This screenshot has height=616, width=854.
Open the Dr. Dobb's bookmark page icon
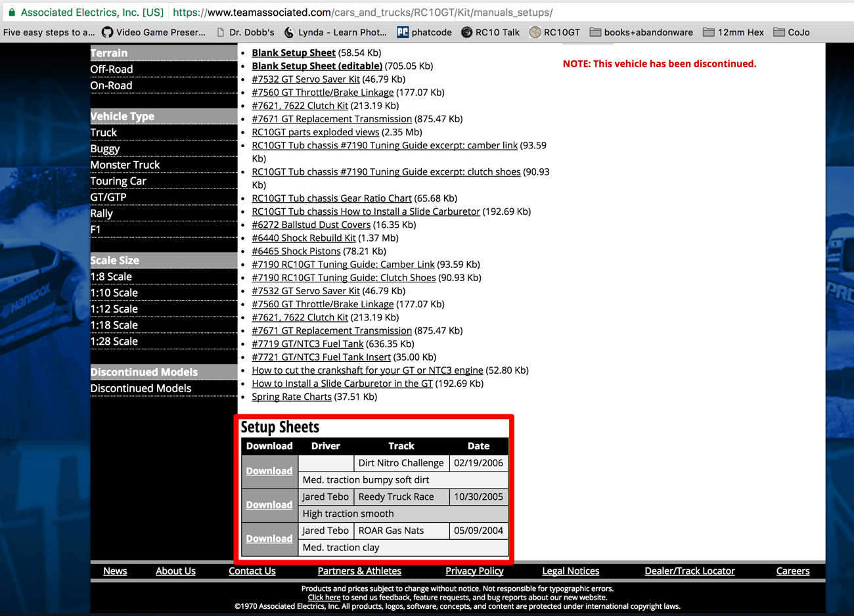221,32
